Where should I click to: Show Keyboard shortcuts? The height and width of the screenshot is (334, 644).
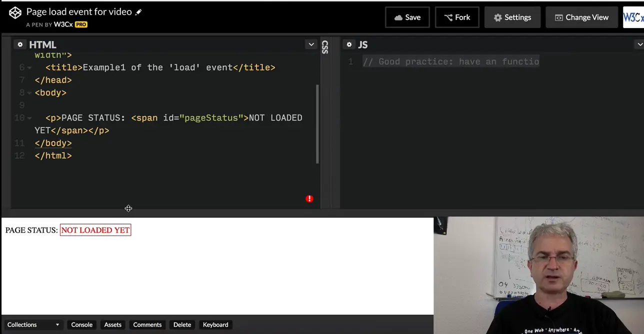pyautogui.click(x=215, y=324)
